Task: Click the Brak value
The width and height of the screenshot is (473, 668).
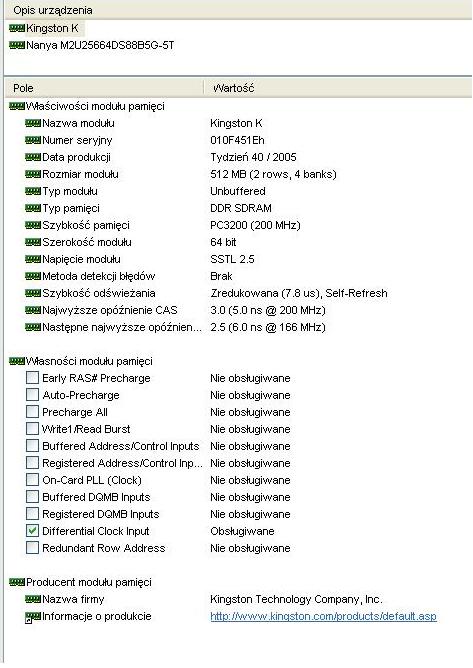Action: [x=221, y=276]
